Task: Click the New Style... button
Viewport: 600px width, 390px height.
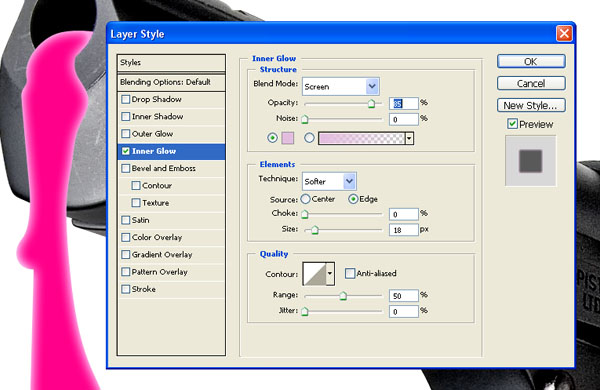Action: [x=531, y=105]
